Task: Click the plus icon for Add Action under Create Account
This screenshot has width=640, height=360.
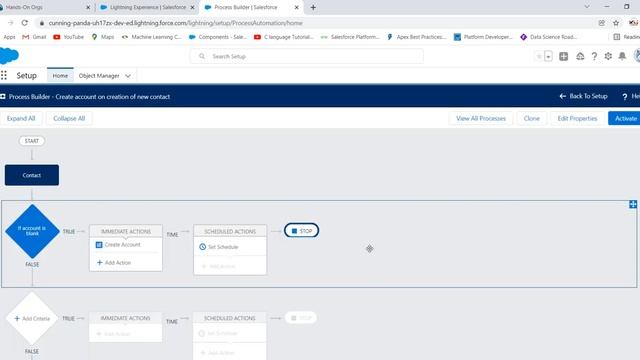Action: tap(100, 262)
